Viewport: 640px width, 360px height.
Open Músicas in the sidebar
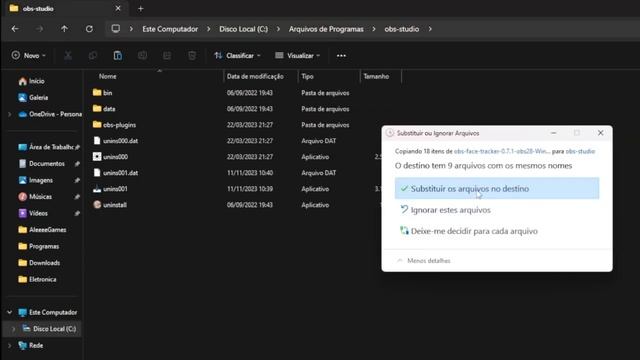tap(35, 197)
